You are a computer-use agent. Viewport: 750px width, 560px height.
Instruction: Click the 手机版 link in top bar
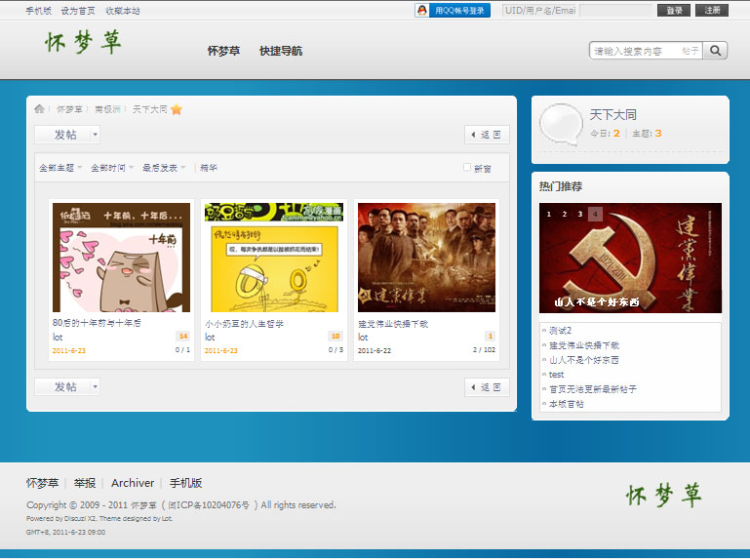click(x=39, y=11)
